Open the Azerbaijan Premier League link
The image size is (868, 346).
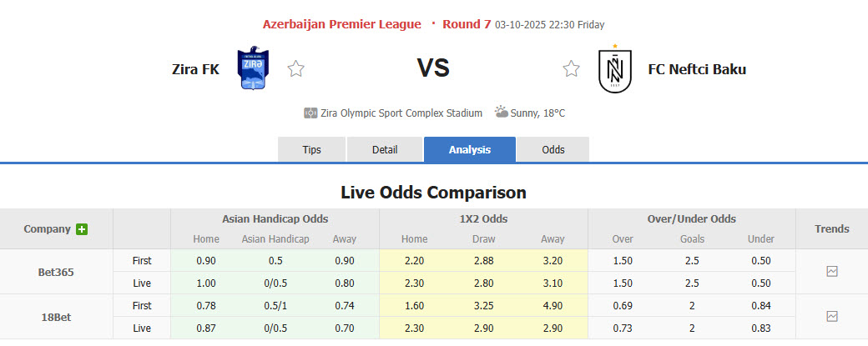[341, 24]
